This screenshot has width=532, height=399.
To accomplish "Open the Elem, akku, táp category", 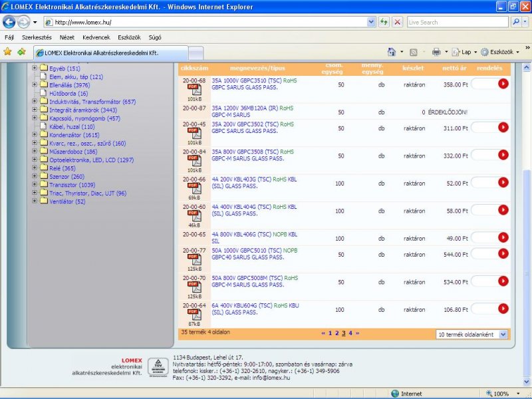I will pos(76,76).
